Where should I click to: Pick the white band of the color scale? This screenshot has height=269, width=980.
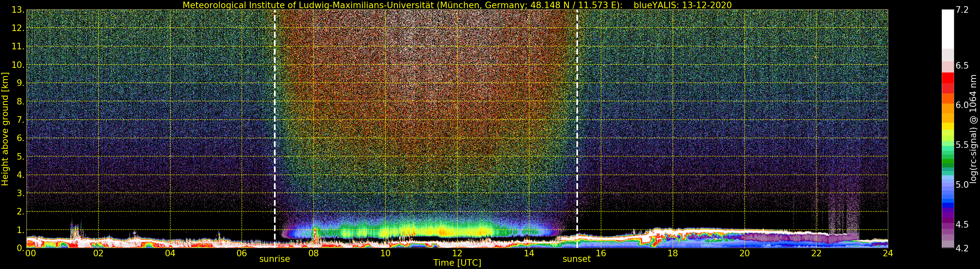click(x=948, y=29)
